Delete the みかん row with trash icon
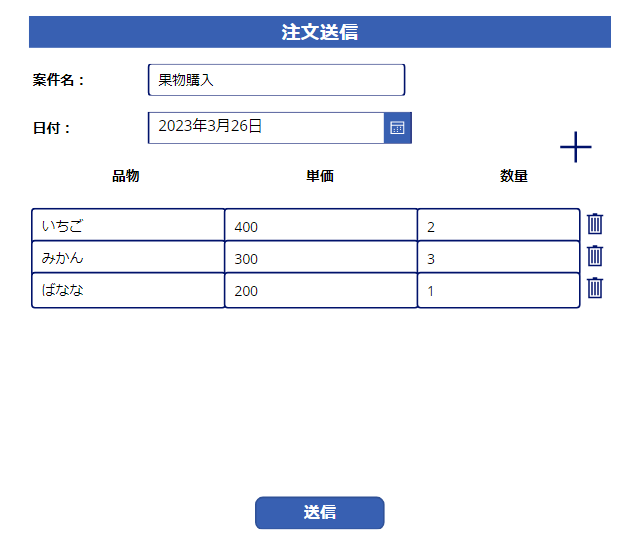This screenshot has width=621, height=549. click(594, 255)
